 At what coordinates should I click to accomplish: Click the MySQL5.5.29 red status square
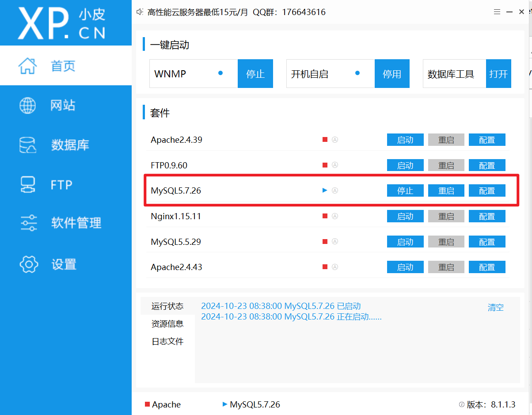(x=325, y=242)
